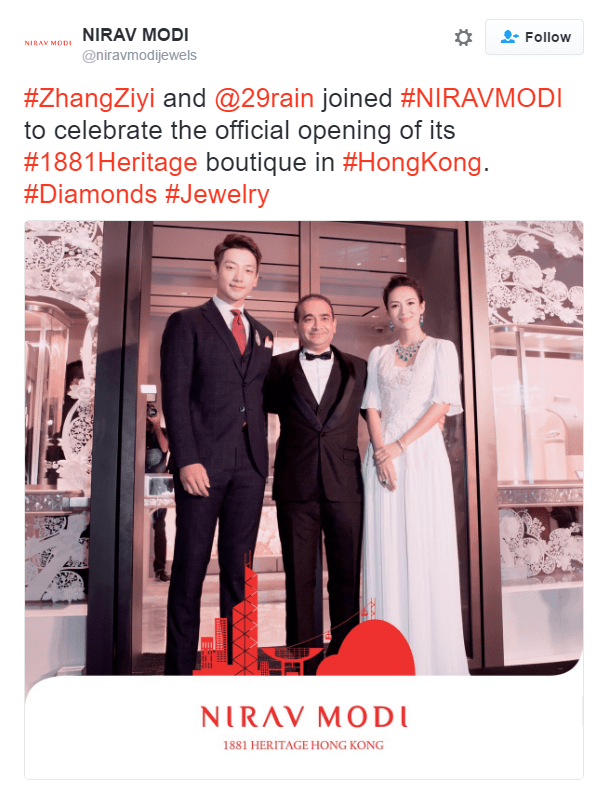This screenshot has width=608, height=787.
Task: Click the Follow button
Action: pos(534,37)
